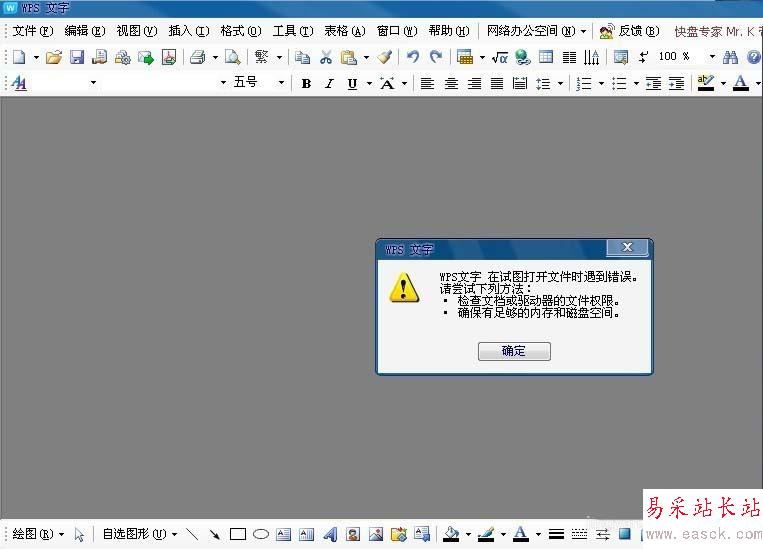Open the 五号 font size dropdown

coord(281,83)
